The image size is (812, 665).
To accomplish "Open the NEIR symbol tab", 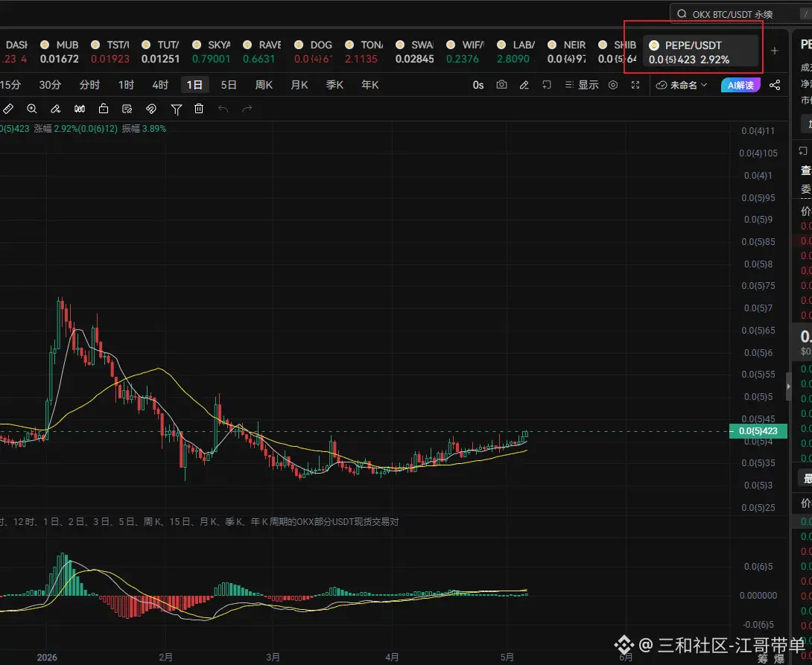I will [567, 51].
